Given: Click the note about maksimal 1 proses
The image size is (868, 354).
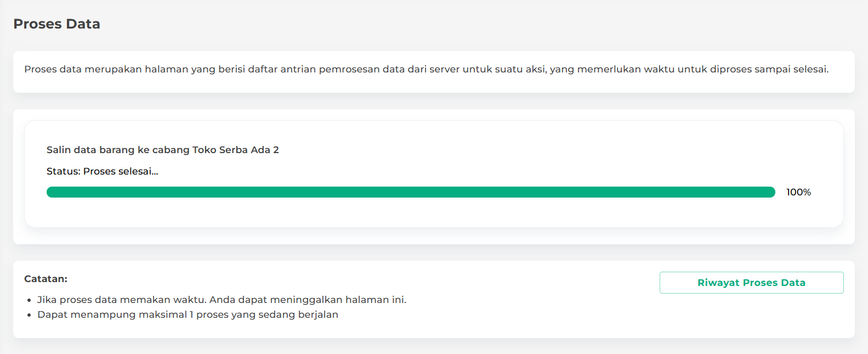Looking at the screenshot, I should coord(188,314).
